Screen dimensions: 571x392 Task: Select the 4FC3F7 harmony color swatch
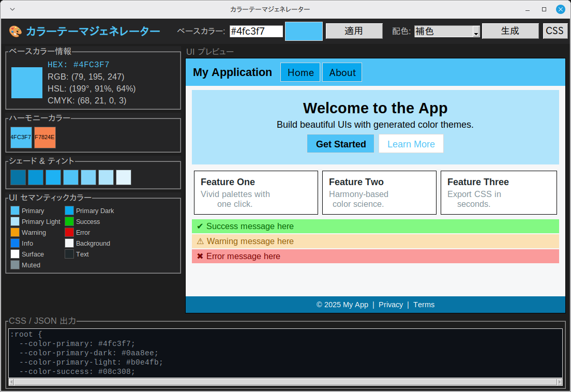click(21, 137)
